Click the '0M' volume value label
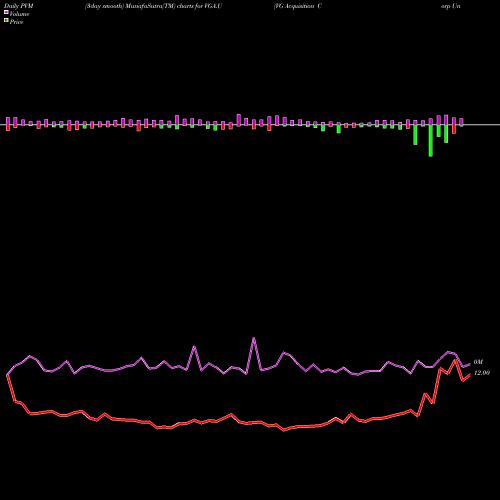The height and width of the screenshot is (500, 500). [478, 362]
